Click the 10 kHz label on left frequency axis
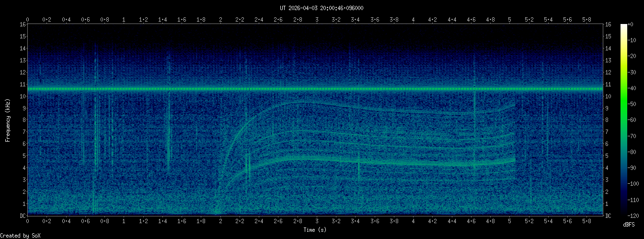 pos(22,96)
